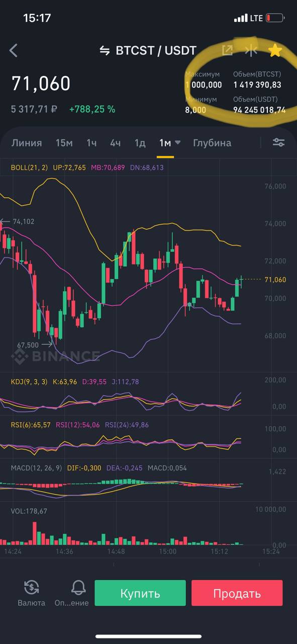The width and height of the screenshot is (297, 644).
Task: Expand the 1м interval dropdown
Action: (170, 143)
